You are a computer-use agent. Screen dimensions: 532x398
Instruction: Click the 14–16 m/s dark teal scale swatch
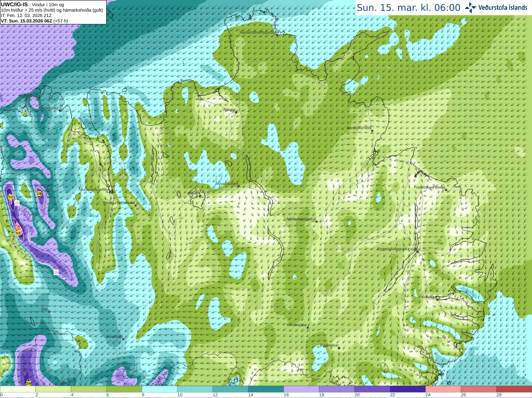(266, 389)
